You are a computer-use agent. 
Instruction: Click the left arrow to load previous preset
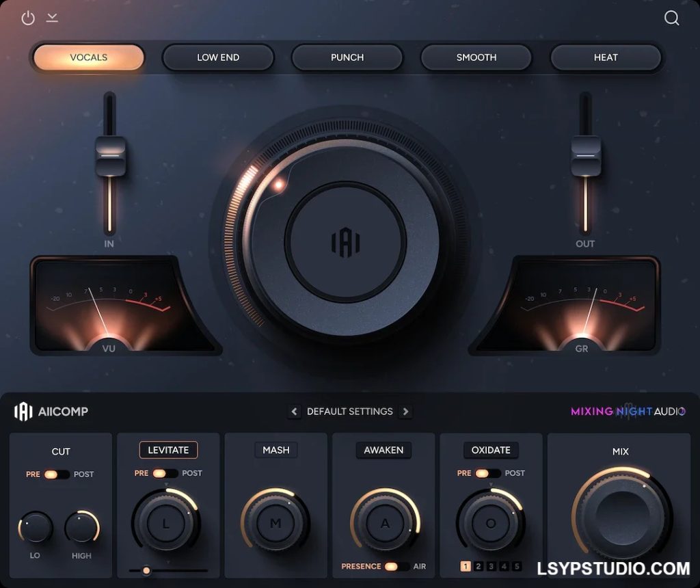(295, 412)
